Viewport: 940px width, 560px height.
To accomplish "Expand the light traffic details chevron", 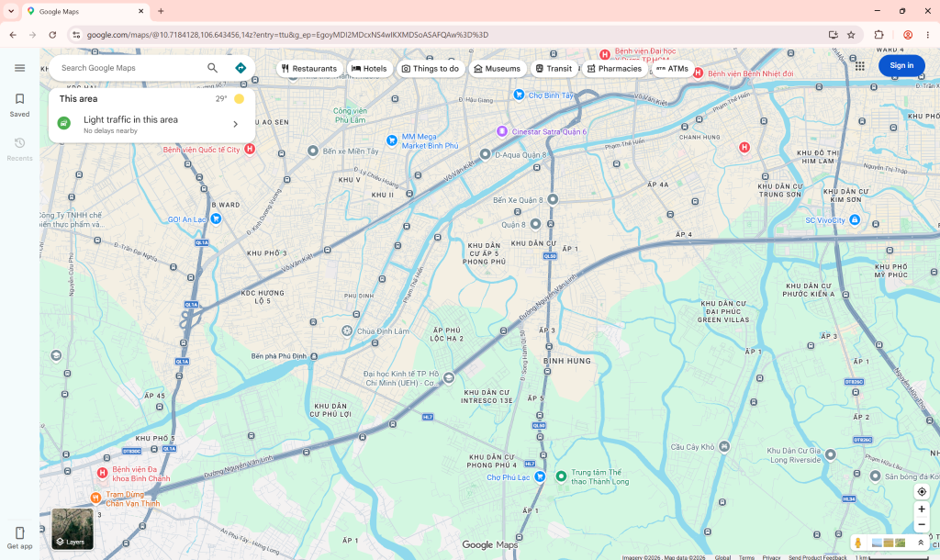I will click(x=236, y=124).
